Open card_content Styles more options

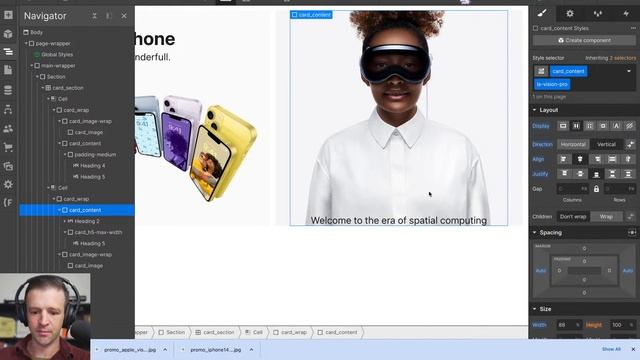pyautogui.click(x=633, y=28)
